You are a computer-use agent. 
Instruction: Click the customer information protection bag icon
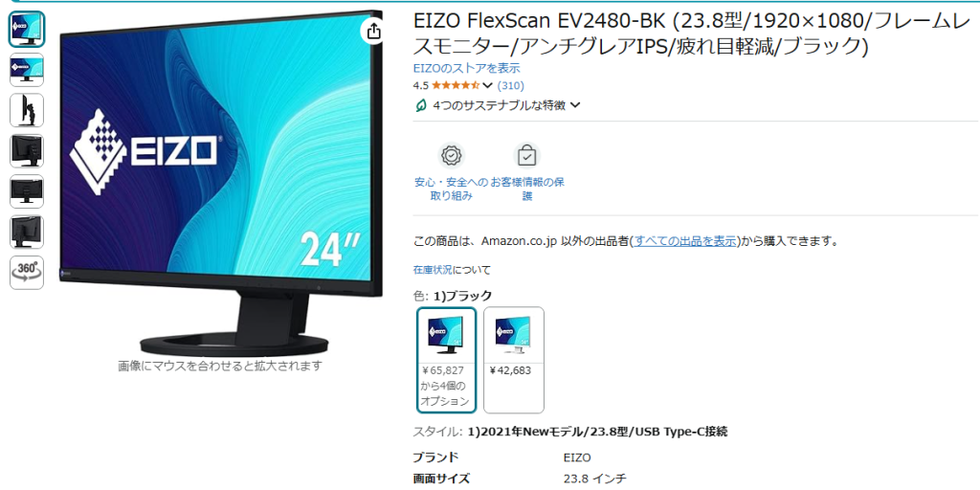pyautogui.click(x=526, y=156)
